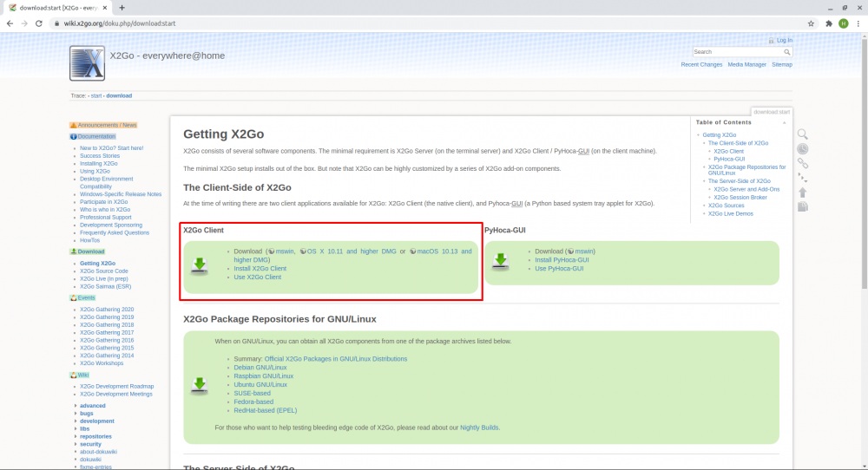Click the Nightly Builds link
The height and width of the screenshot is (470, 868).
(x=479, y=428)
